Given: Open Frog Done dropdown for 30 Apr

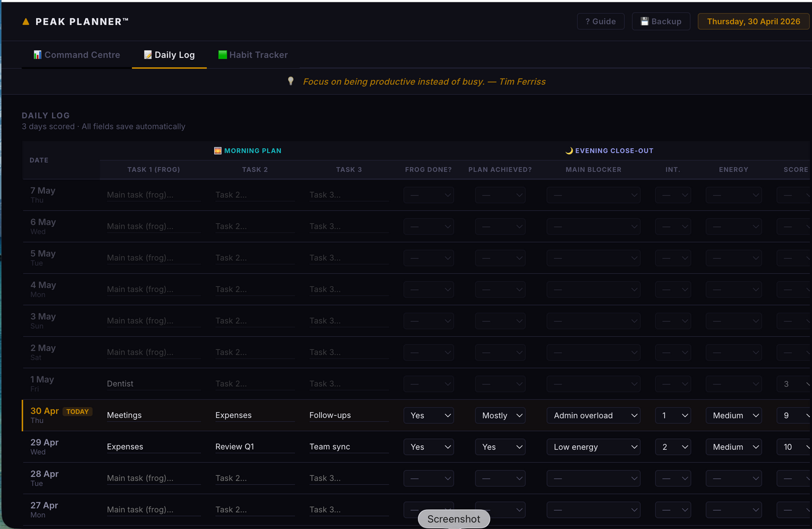Looking at the screenshot, I should [x=429, y=415].
